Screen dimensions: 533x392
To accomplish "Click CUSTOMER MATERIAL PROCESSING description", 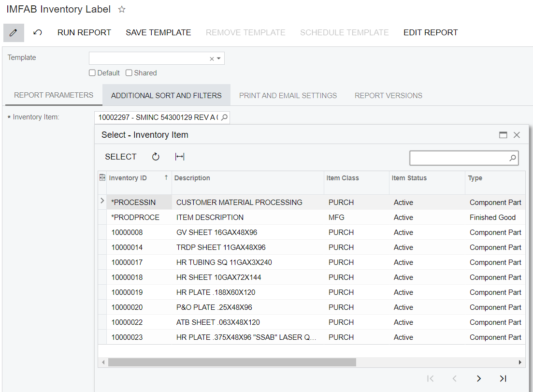I will pos(239,203).
